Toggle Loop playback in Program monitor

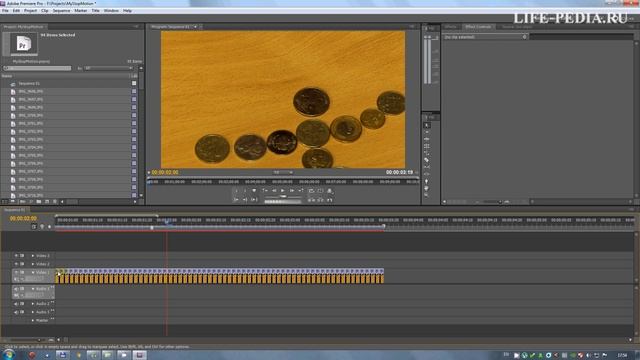click(311, 191)
